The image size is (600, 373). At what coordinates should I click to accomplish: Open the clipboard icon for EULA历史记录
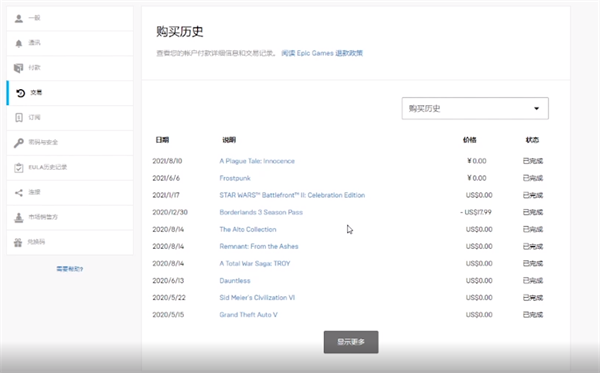click(19, 168)
